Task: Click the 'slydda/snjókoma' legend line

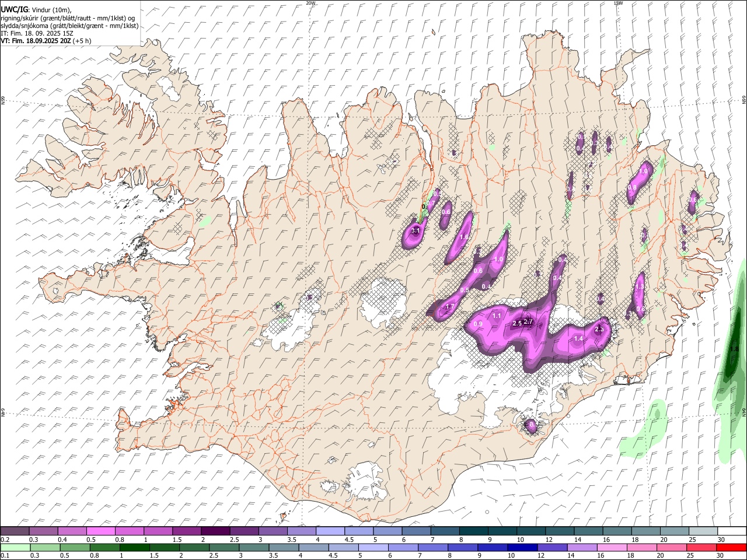Action: [x=69, y=26]
